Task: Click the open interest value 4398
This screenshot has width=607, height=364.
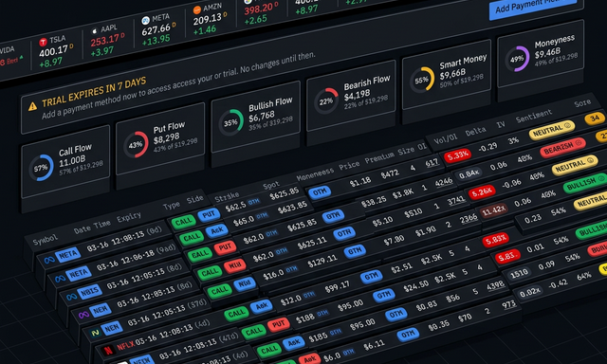Action: click(x=495, y=285)
